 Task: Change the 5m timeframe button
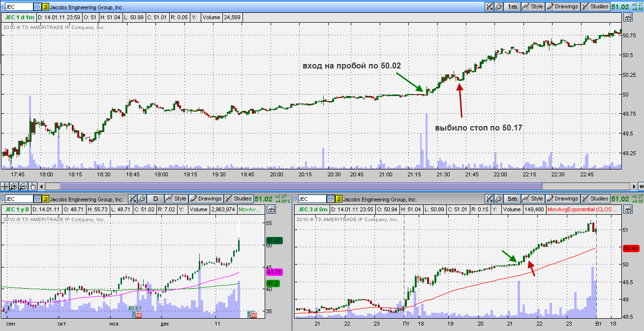click(512, 199)
